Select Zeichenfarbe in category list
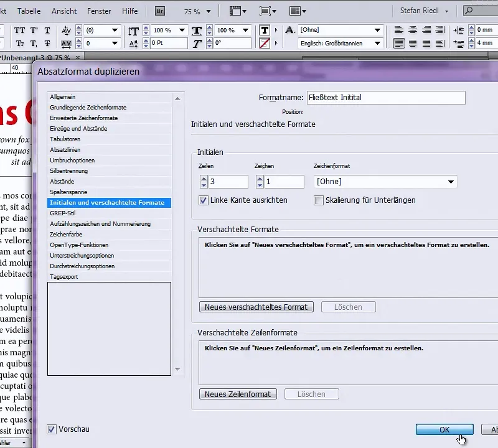Viewport: 498px width, 448px height. coord(110,235)
